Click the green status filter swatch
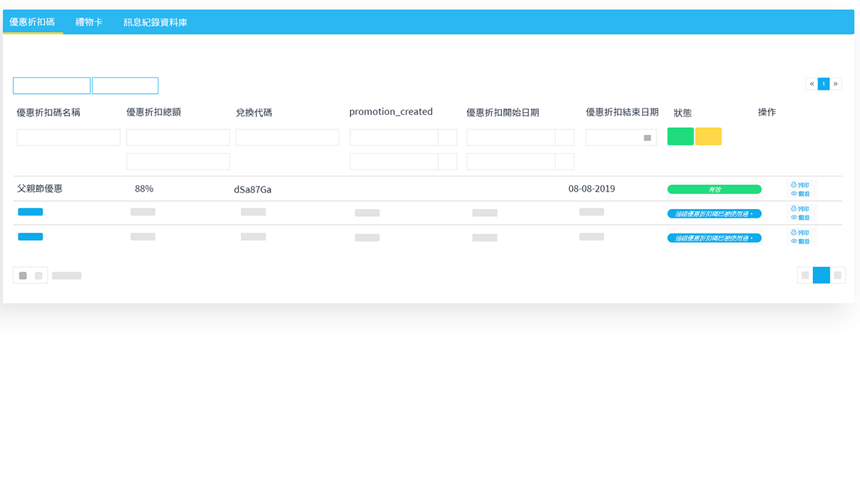The image size is (860, 504). click(x=680, y=137)
